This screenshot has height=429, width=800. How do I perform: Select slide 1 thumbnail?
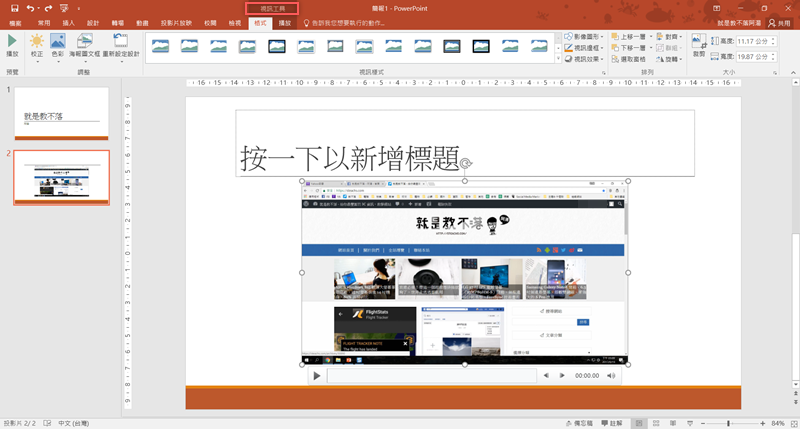61,113
